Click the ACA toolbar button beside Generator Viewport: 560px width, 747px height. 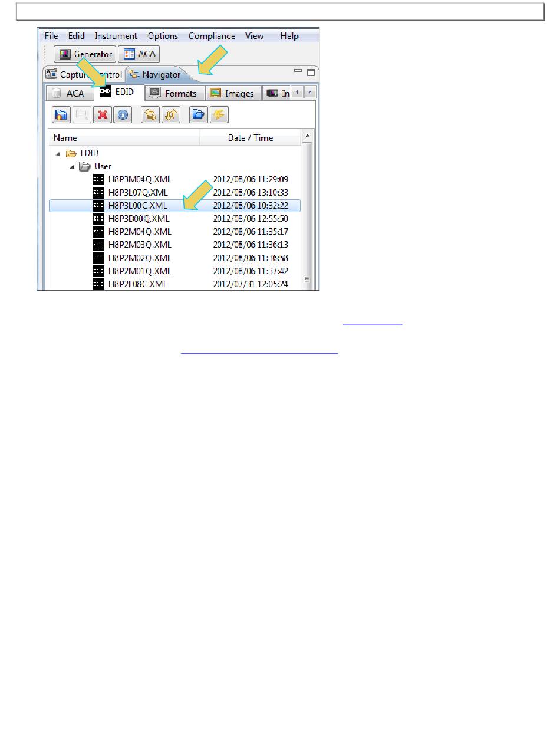[x=139, y=54]
